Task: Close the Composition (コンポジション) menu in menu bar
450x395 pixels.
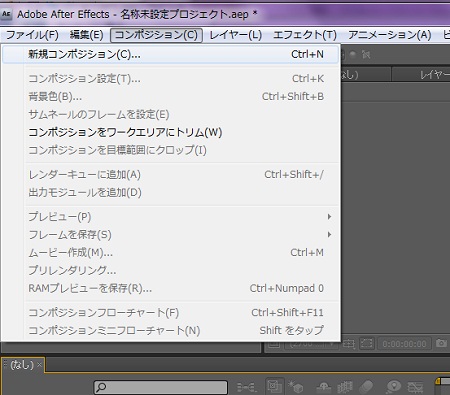Action: [156, 35]
